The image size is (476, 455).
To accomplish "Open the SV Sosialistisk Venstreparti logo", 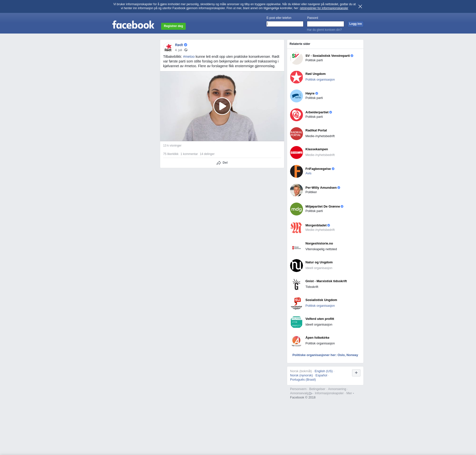I will pyautogui.click(x=297, y=58).
